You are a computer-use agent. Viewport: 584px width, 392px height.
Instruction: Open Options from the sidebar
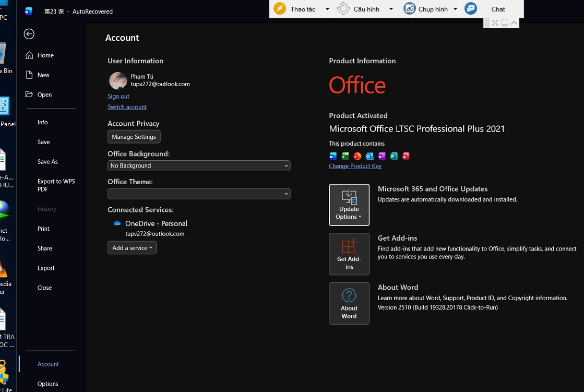[47, 384]
